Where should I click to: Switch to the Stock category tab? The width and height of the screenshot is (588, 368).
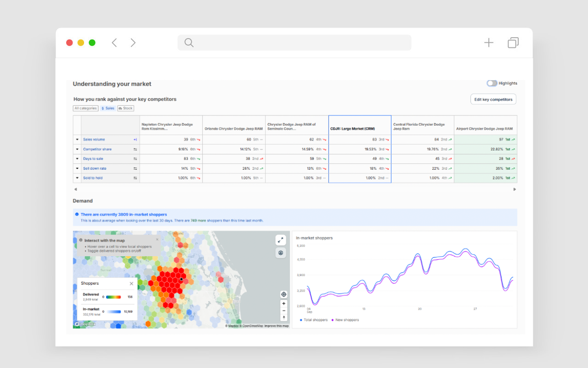pos(125,109)
